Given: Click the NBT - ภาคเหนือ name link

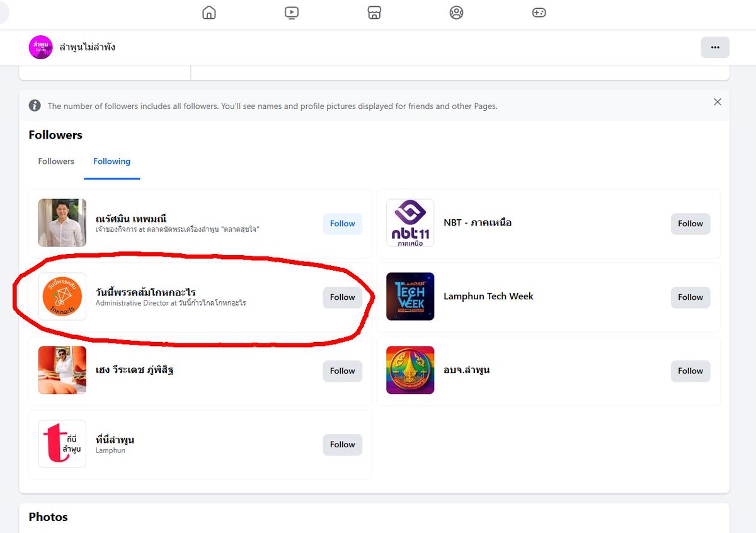Looking at the screenshot, I should pos(478,223).
